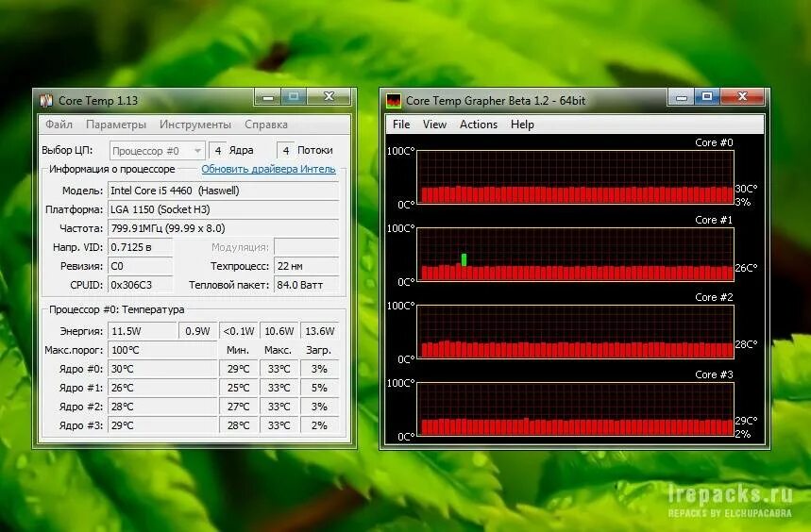
Task: Close the Core Temp 1.13 window
Action: [329, 96]
